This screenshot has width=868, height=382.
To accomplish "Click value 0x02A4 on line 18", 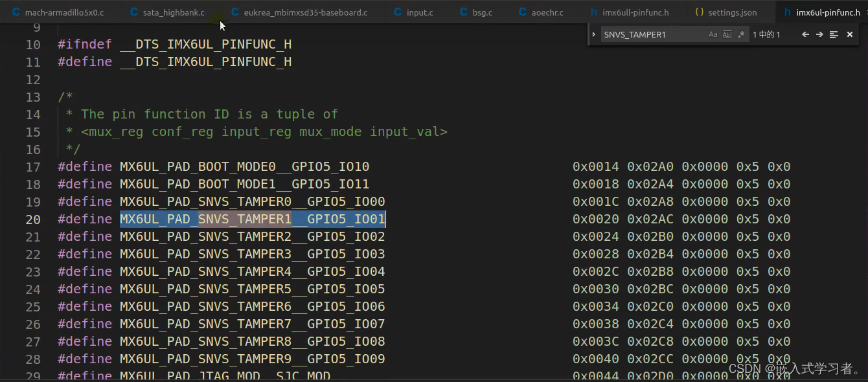I will coord(650,184).
